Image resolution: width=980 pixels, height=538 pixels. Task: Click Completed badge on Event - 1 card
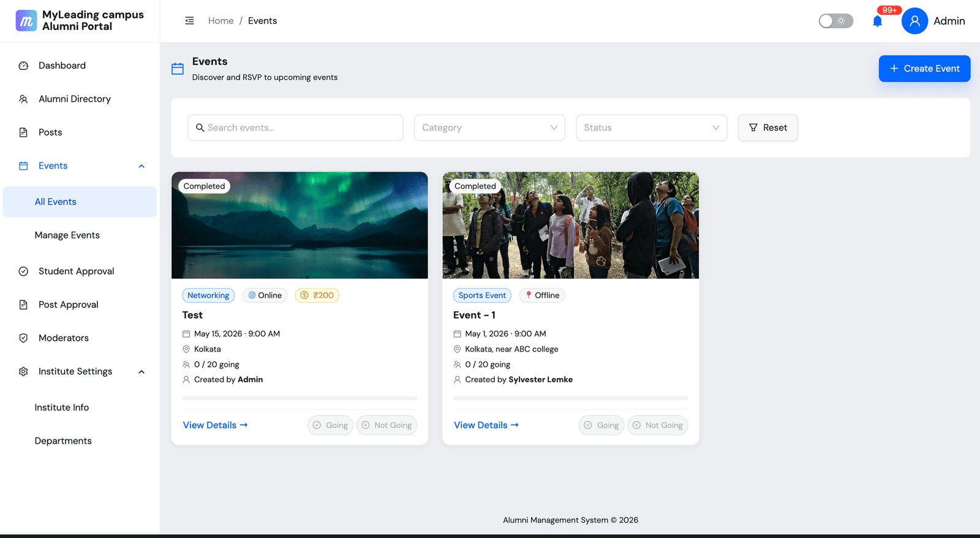coord(475,186)
